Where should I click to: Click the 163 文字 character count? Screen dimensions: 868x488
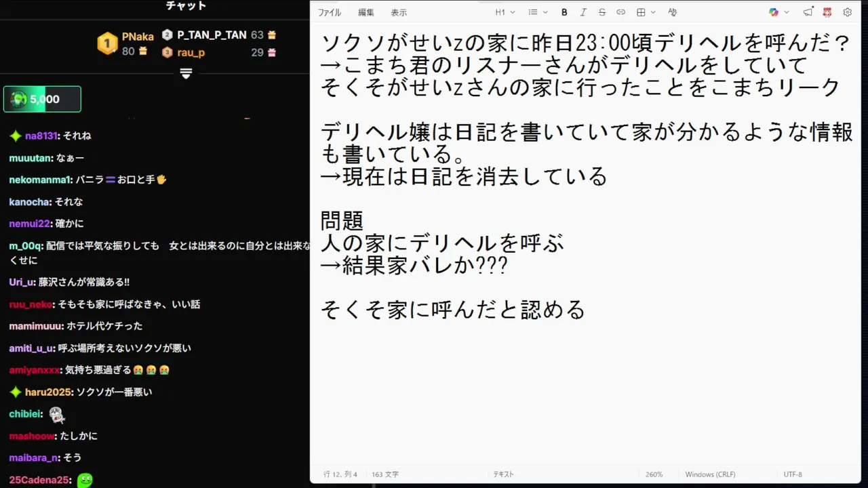coord(385,474)
